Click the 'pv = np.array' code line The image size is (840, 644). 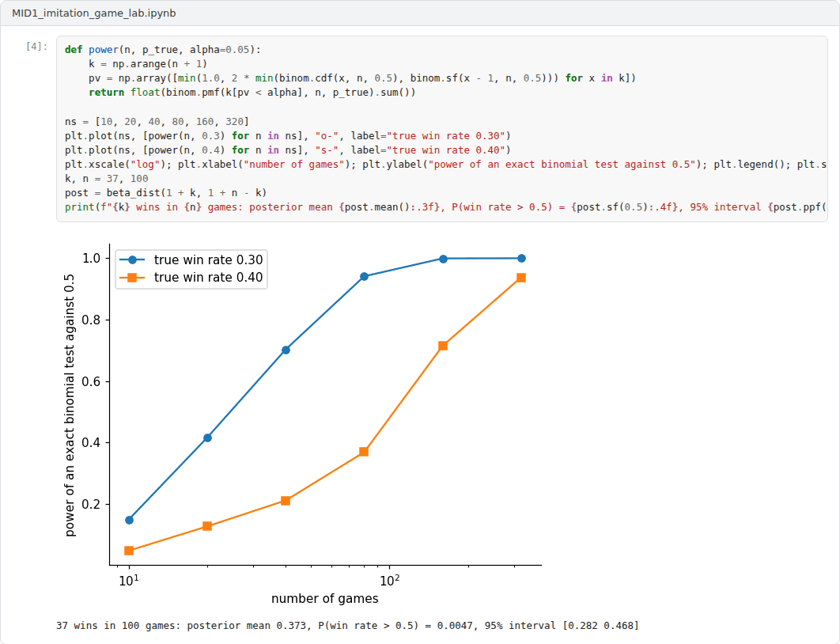tap(362, 78)
